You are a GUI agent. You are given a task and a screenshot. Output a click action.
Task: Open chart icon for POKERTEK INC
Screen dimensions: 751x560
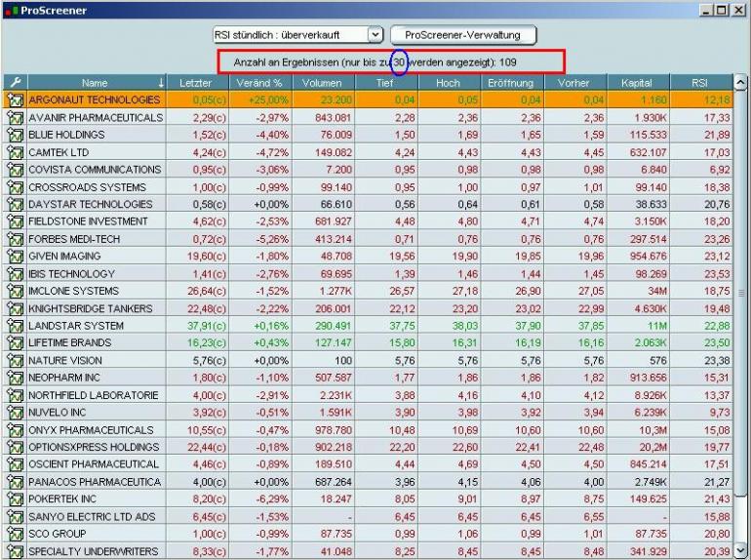coord(14,500)
